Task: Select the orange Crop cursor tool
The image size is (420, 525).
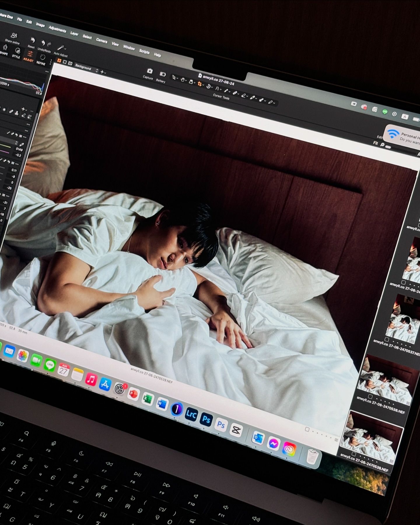Action: (x=199, y=84)
